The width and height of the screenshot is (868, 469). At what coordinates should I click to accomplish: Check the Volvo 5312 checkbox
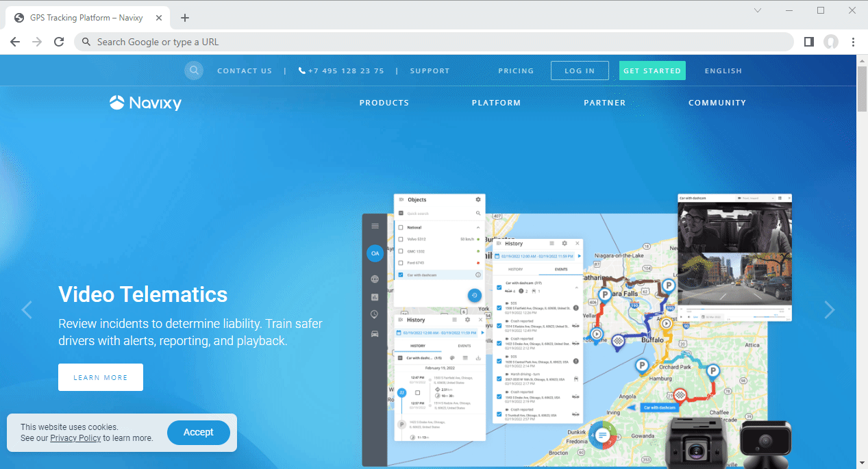[401, 239]
